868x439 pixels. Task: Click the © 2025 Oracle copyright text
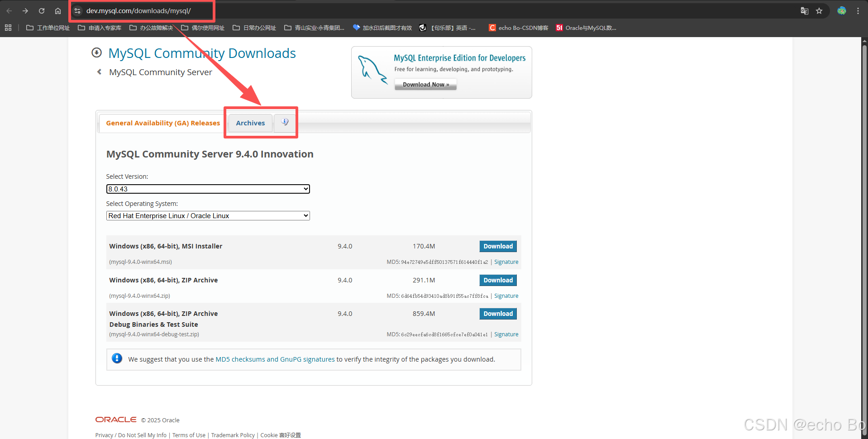click(x=160, y=420)
